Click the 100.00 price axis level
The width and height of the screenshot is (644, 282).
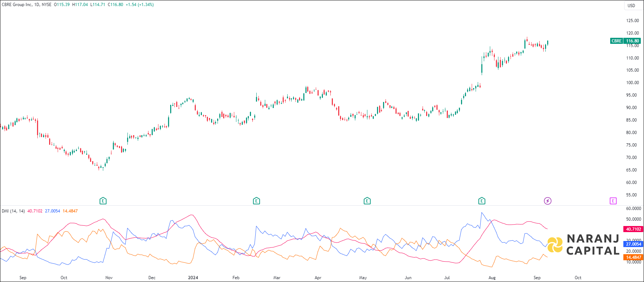(632, 83)
